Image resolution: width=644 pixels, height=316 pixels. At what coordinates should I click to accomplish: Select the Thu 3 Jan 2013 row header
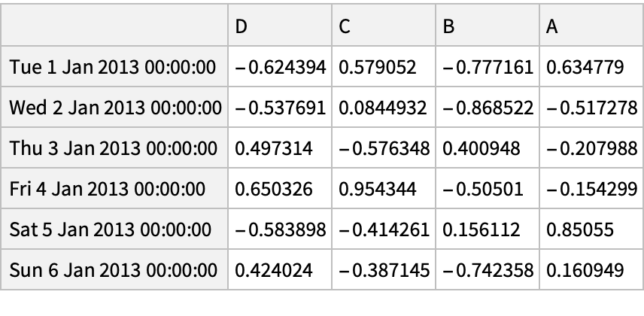click(114, 148)
